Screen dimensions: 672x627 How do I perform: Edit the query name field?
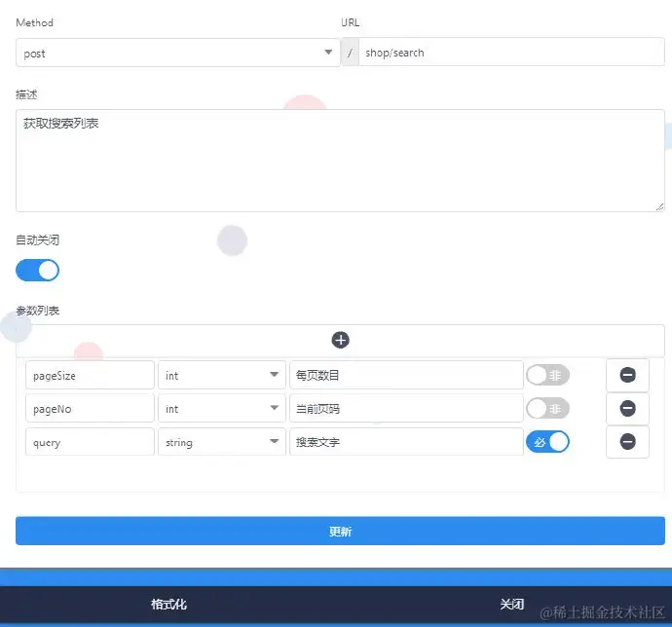pyautogui.click(x=90, y=442)
